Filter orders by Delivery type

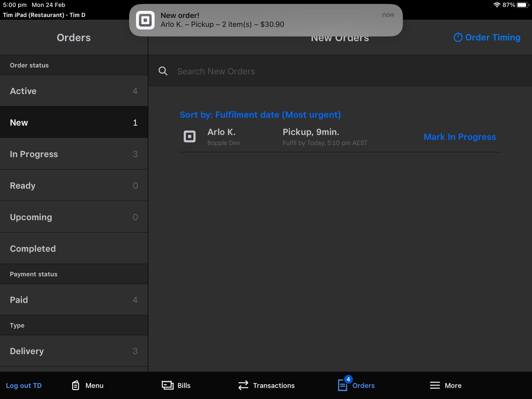pos(73,351)
